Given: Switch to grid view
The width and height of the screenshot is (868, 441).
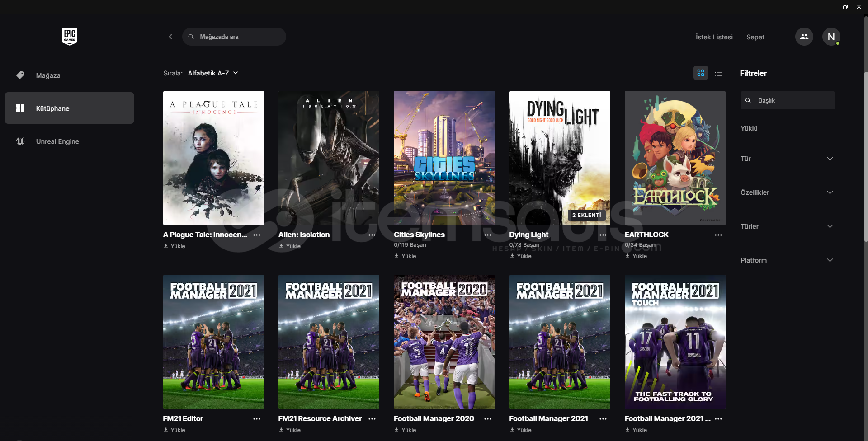Looking at the screenshot, I should (700, 73).
